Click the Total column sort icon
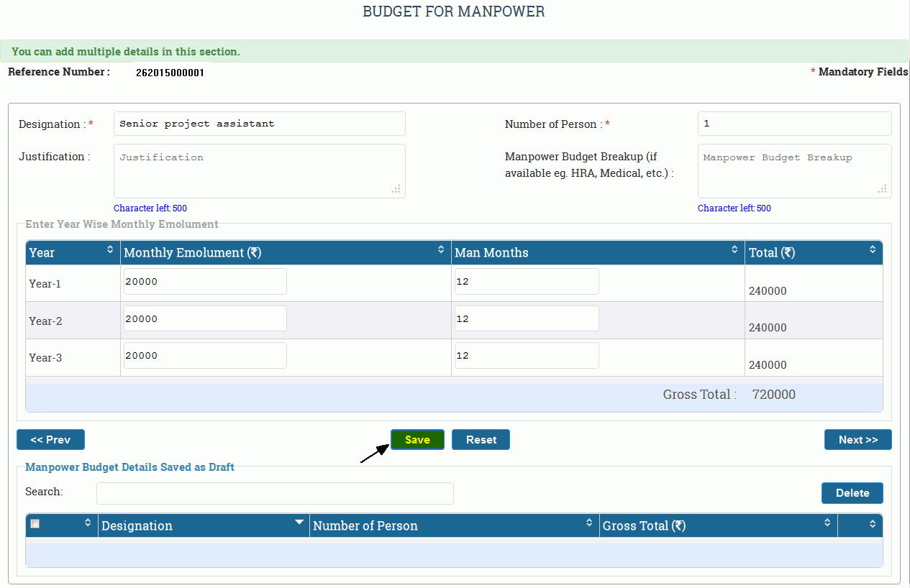910x588 pixels. point(873,249)
